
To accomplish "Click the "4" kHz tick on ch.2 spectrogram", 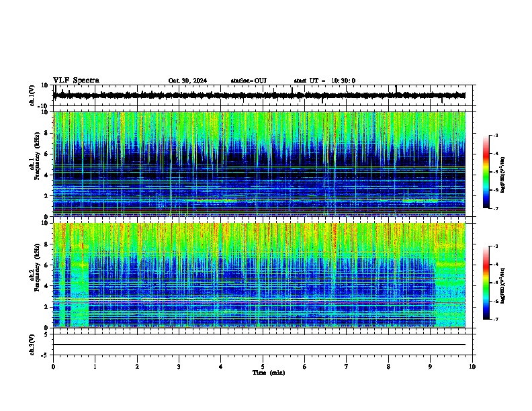I will tap(46, 286).
